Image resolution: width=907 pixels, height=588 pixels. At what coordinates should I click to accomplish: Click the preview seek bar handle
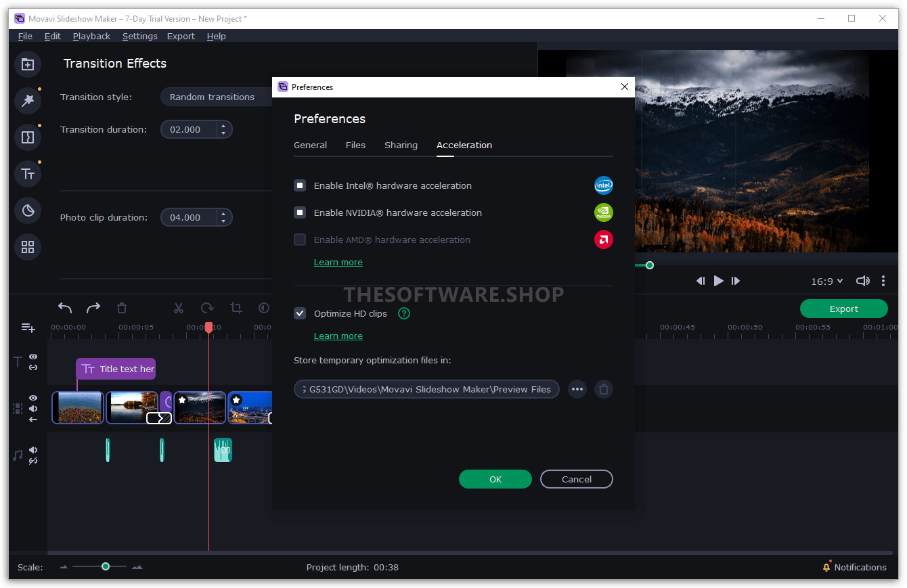click(650, 265)
